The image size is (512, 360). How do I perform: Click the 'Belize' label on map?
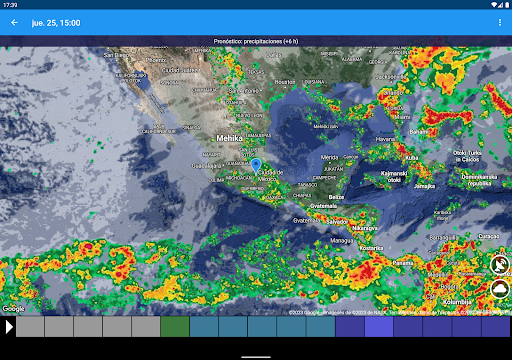point(336,197)
